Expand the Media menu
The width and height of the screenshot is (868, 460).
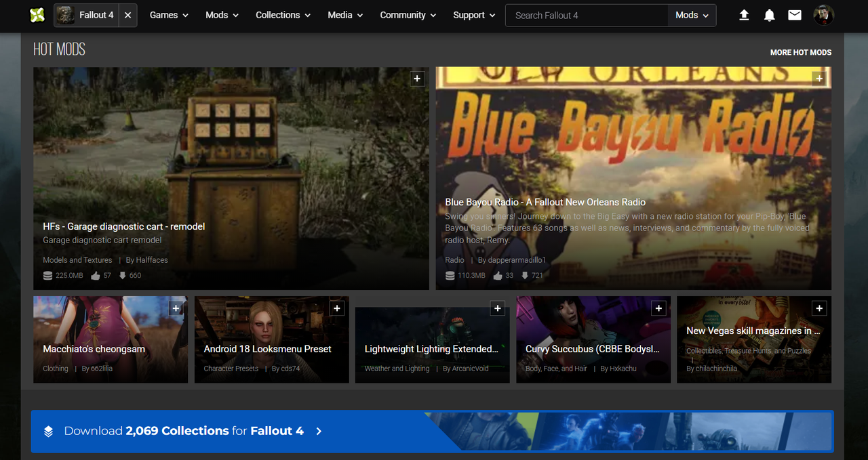pyautogui.click(x=345, y=15)
